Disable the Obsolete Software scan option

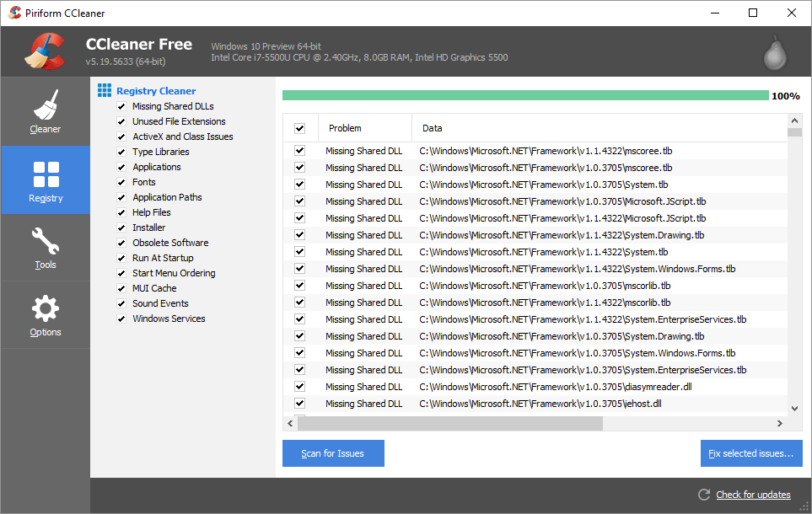pyautogui.click(x=121, y=243)
